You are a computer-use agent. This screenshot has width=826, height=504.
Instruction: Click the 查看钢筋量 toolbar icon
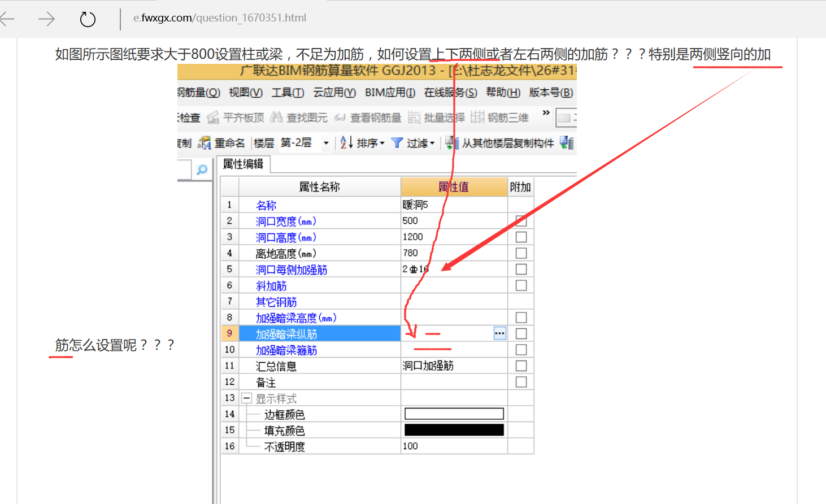point(340,118)
